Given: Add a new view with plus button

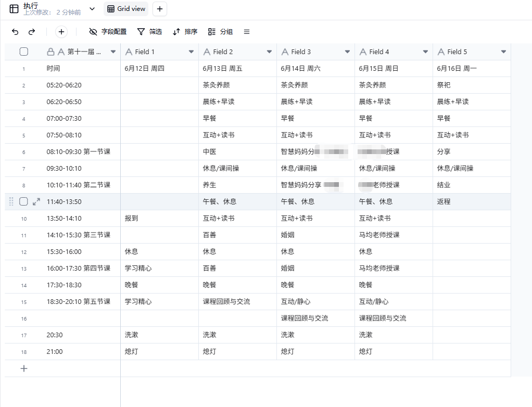Looking at the screenshot, I should click(160, 9).
